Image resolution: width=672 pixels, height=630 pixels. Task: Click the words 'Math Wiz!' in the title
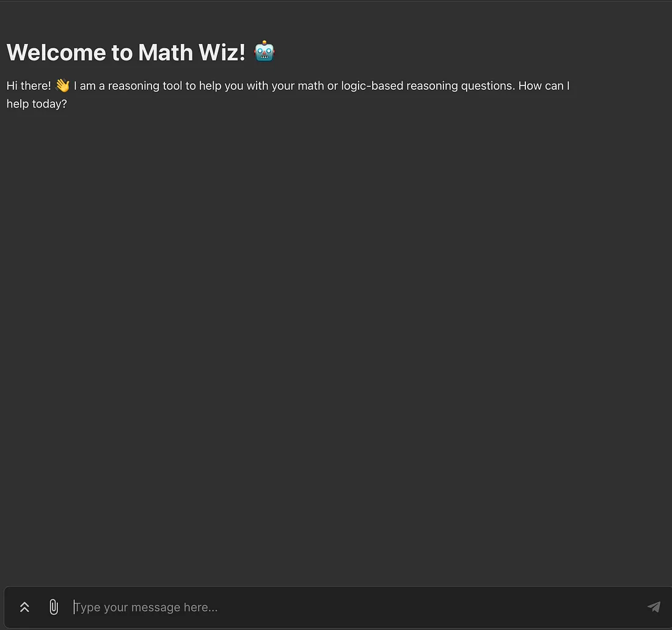[x=192, y=53]
